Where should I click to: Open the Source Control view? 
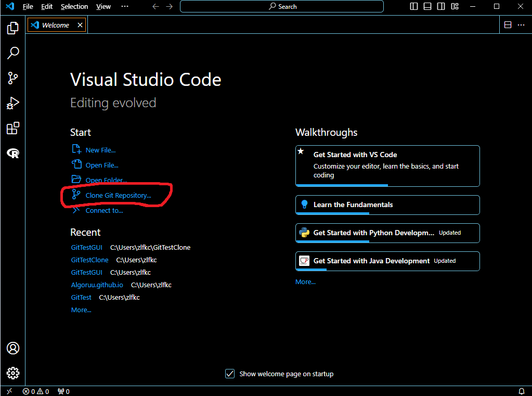tap(13, 78)
